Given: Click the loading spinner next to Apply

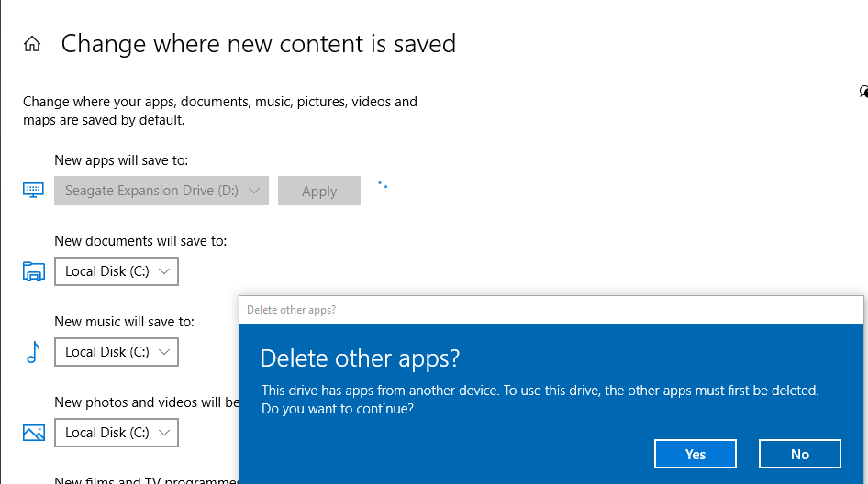Looking at the screenshot, I should click(x=383, y=184).
